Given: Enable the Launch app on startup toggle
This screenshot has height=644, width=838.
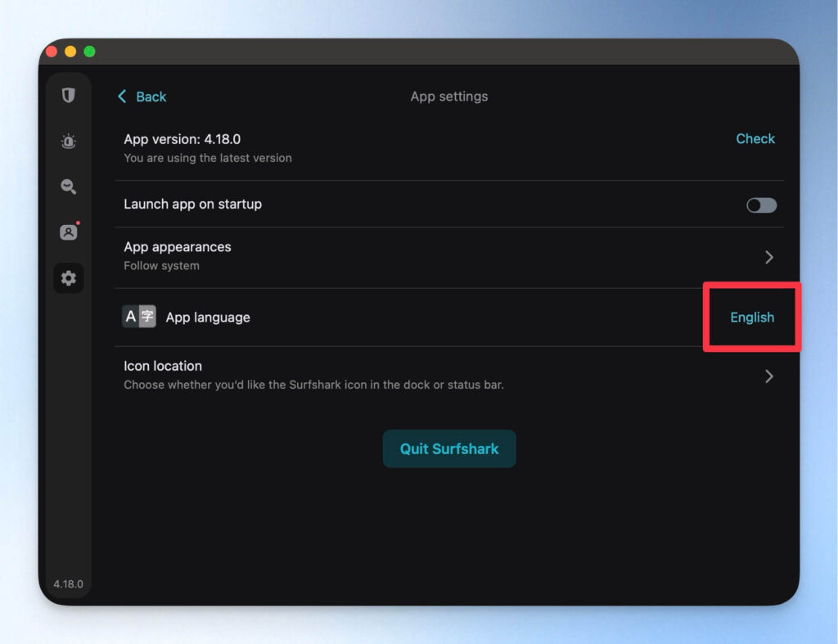Looking at the screenshot, I should click(761, 205).
